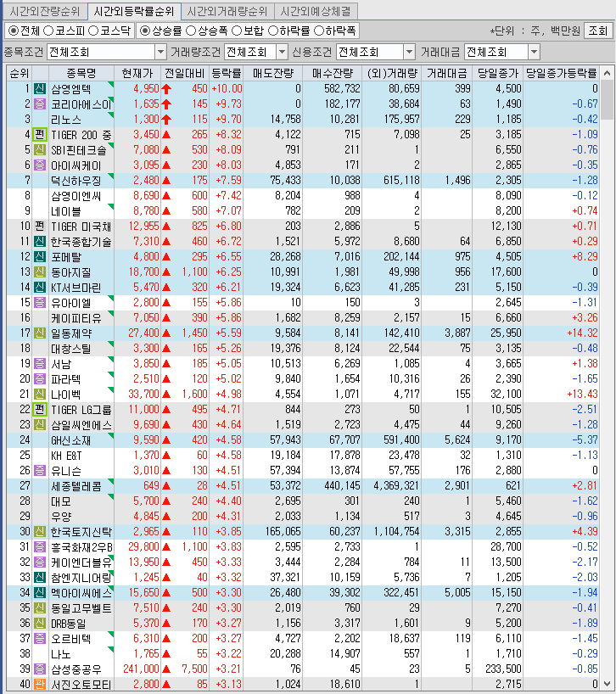616x694 pixels.
Task: Click the 신 badge beside 포메탈
Action: 40,257
